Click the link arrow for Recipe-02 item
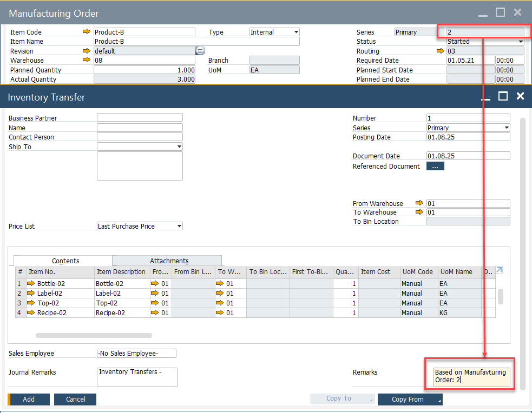 (x=31, y=313)
